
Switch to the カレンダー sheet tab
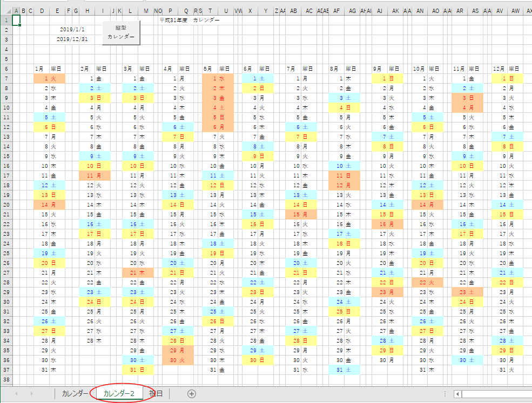(x=75, y=393)
